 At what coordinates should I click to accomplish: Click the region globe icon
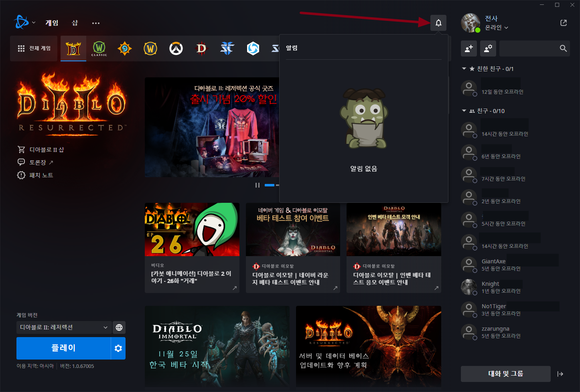119,327
